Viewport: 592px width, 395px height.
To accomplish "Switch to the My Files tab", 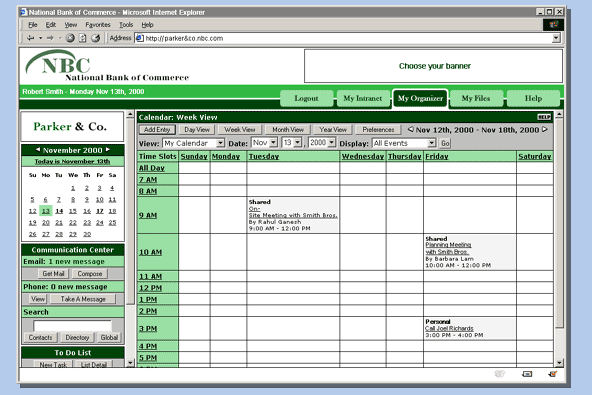I will 476,99.
